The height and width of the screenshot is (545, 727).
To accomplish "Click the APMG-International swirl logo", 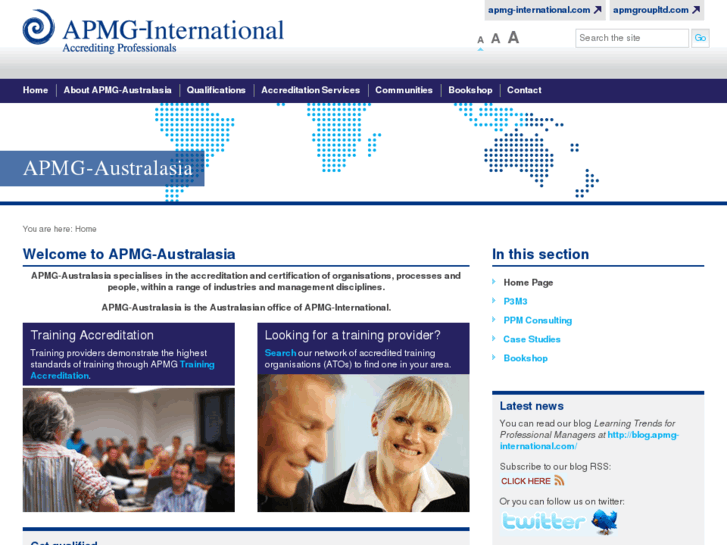I will pyautogui.click(x=38, y=27).
